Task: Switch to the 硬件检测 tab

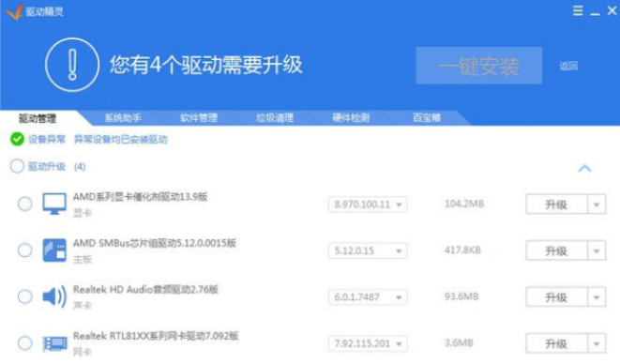Action: coord(350,117)
